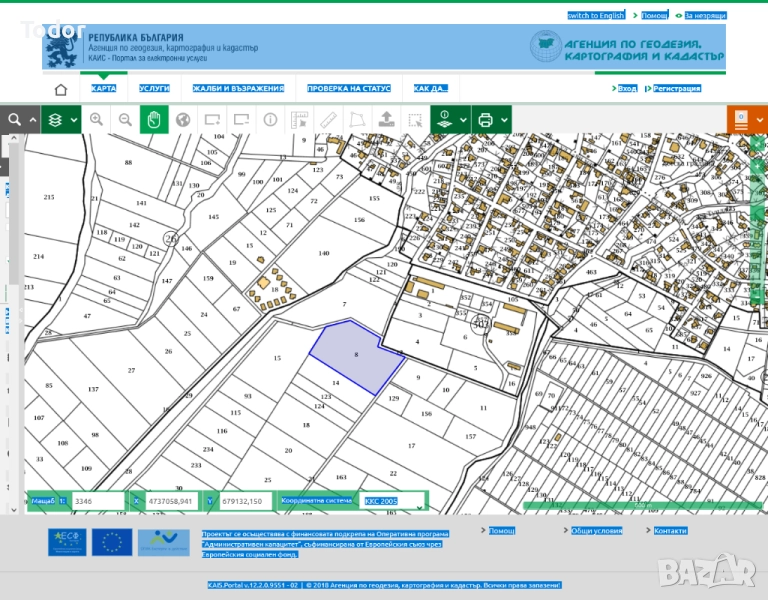This screenshot has width=768, height=600.
Task: Select the ruler measure distance tool
Action: tap(328, 120)
